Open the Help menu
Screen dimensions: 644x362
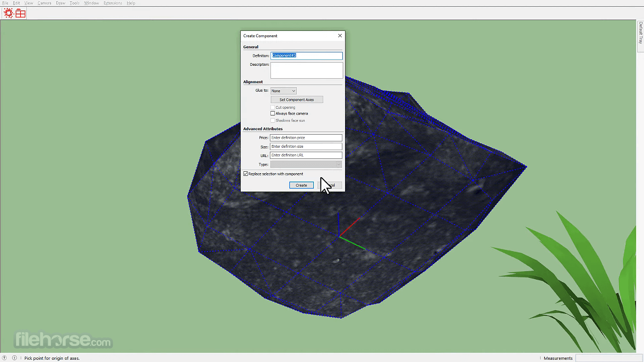point(131,3)
